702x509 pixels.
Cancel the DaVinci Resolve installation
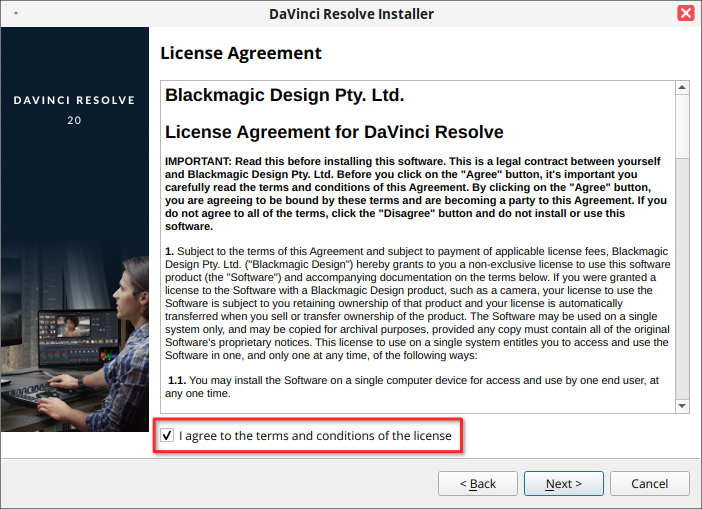point(649,484)
